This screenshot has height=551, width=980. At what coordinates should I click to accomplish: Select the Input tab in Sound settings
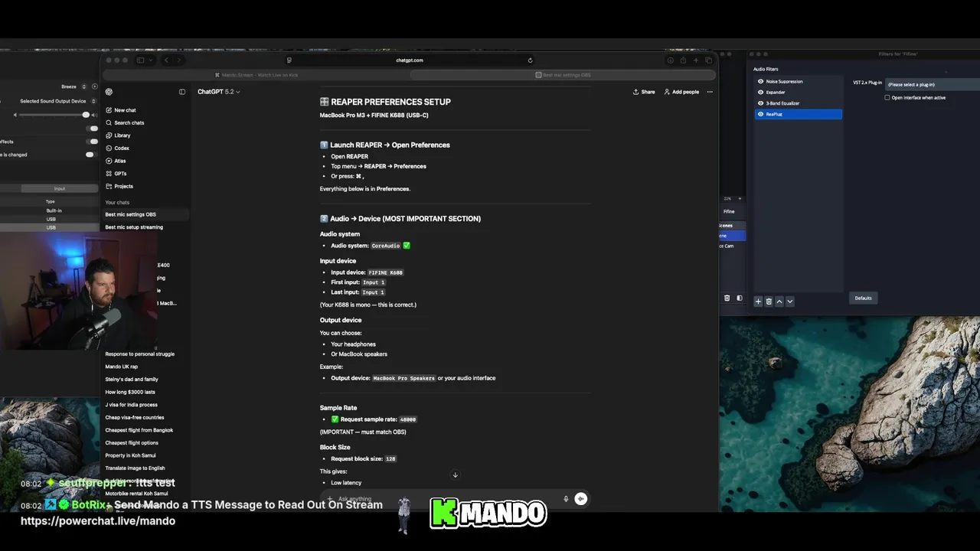[60, 188]
